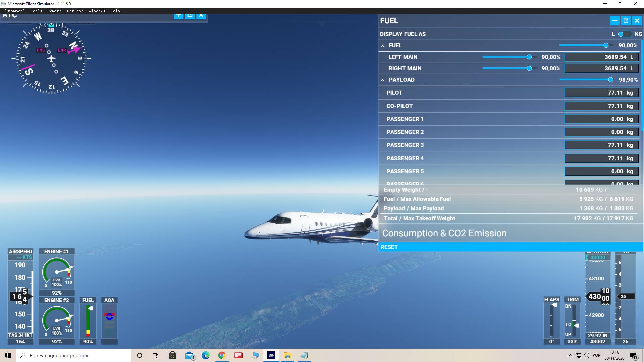Open Cortana from the taskbar
Image resolution: width=644 pixels, height=362 pixels.
coord(140,355)
